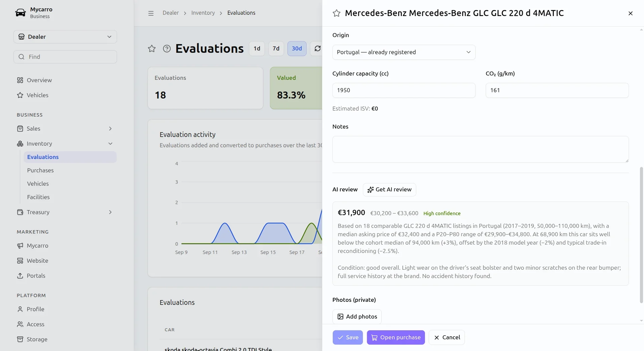Open the Origin dropdown set to Portugal

tap(404, 52)
